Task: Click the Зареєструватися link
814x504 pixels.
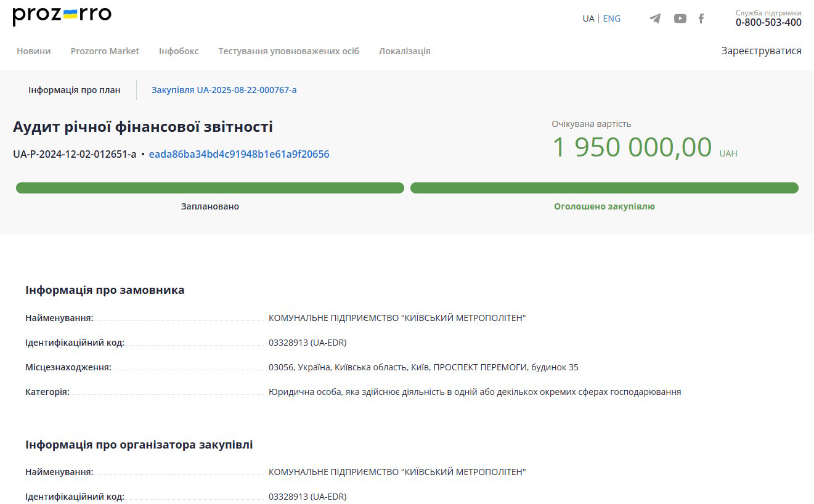Action: (x=761, y=51)
